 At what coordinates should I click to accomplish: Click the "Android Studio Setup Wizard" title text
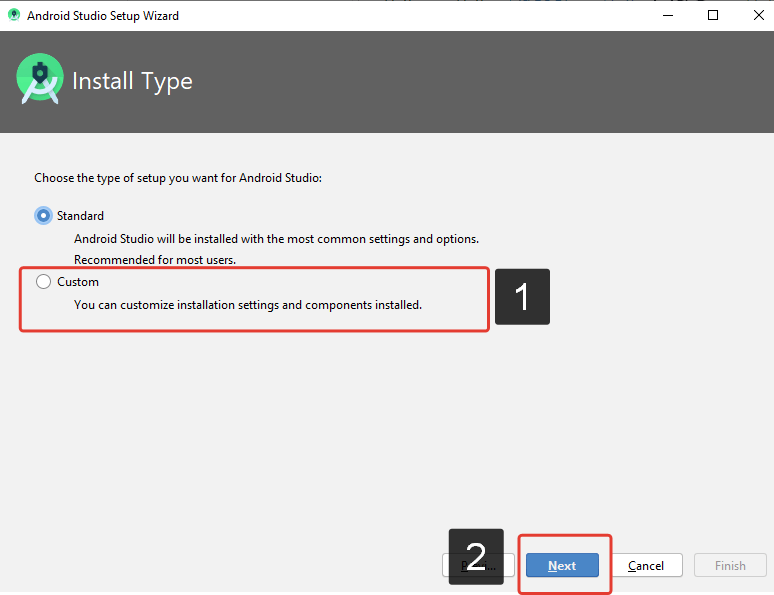pyautogui.click(x=103, y=16)
